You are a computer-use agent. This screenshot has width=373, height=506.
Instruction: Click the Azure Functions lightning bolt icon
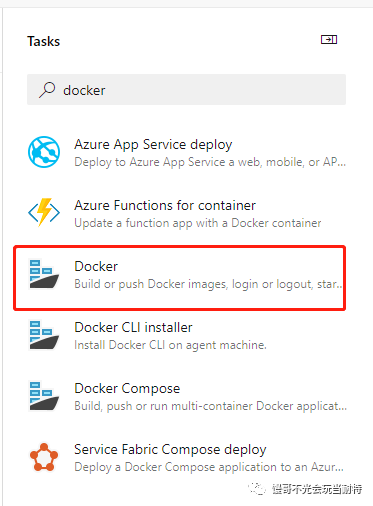click(44, 212)
